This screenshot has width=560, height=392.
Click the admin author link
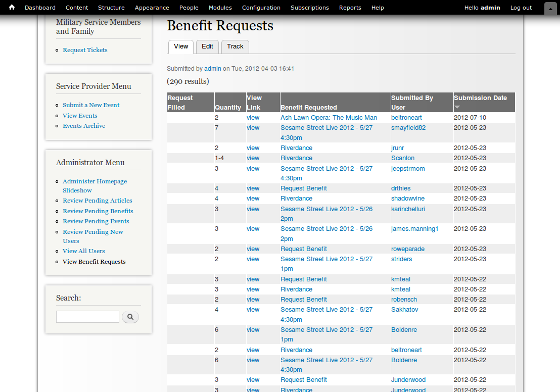tap(212, 69)
